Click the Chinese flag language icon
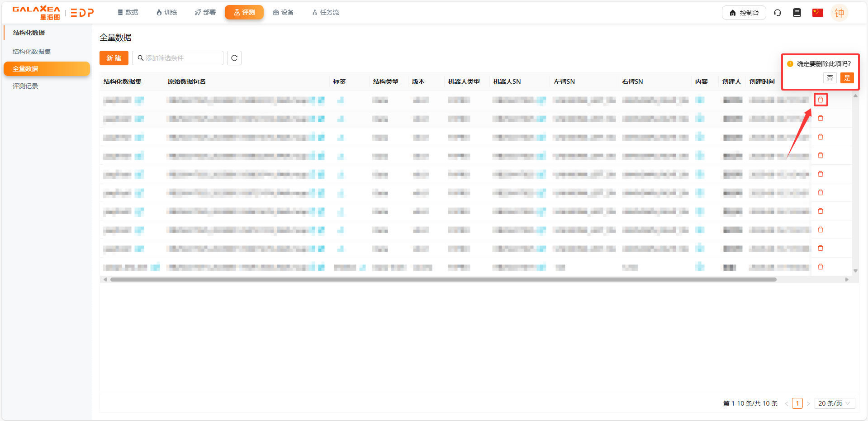 point(817,13)
